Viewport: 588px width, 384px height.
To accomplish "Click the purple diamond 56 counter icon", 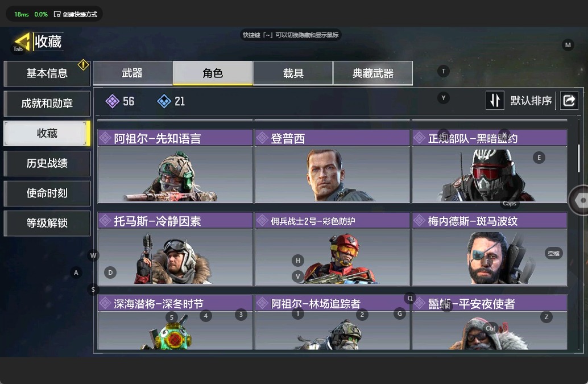I will (x=112, y=101).
